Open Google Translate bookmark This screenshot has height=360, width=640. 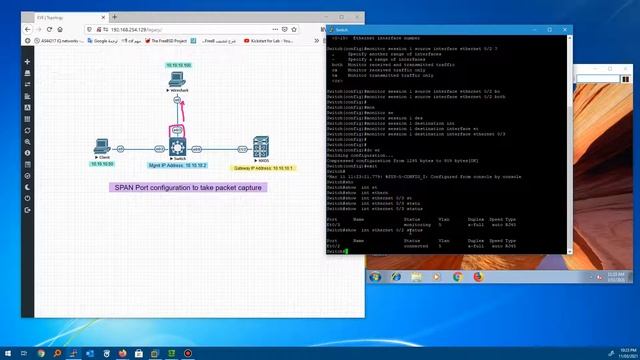pos(103,41)
